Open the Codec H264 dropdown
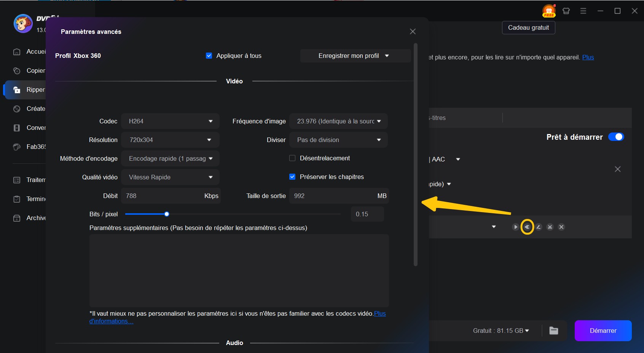 click(x=170, y=121)
